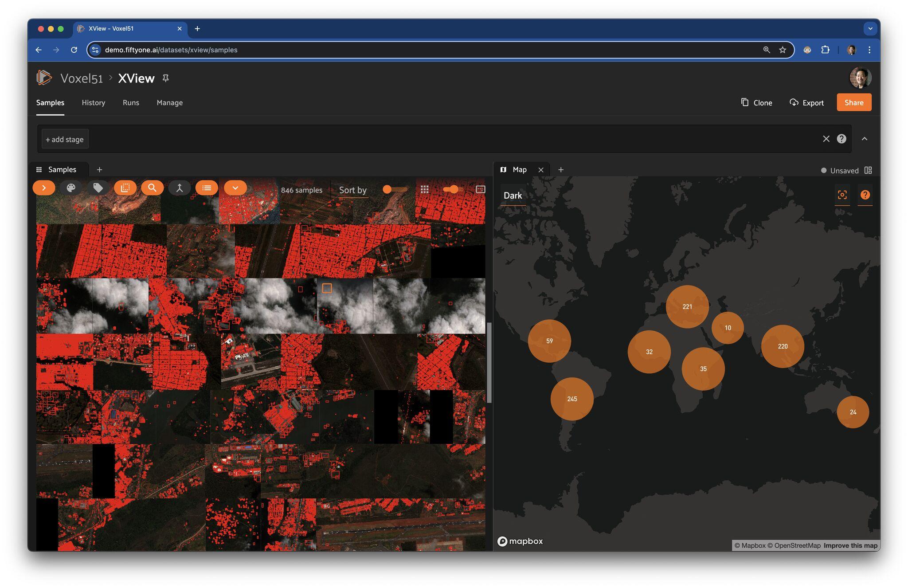
Task: Click the display options icon at toolbar end
Action: tap(480, 189)
